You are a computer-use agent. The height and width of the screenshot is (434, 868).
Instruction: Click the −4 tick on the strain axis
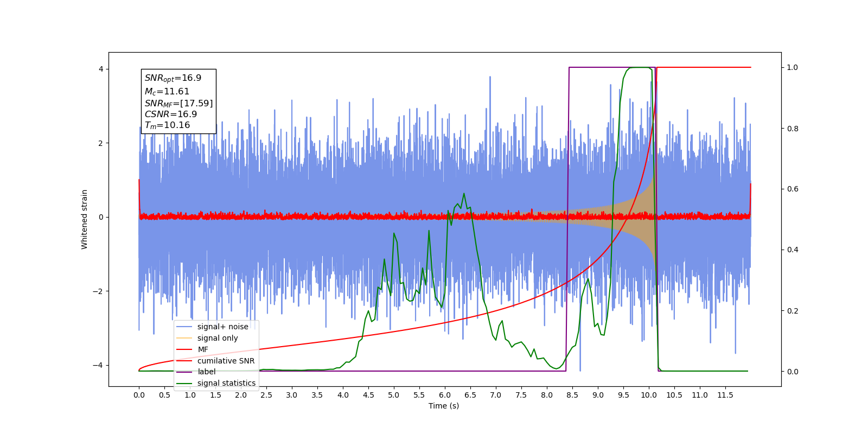(98, 365)
